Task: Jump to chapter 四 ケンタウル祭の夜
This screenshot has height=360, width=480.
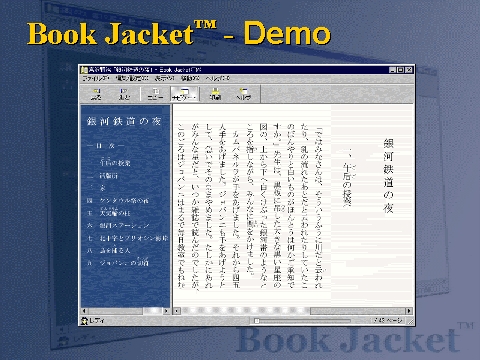Action: coord(118,201)
